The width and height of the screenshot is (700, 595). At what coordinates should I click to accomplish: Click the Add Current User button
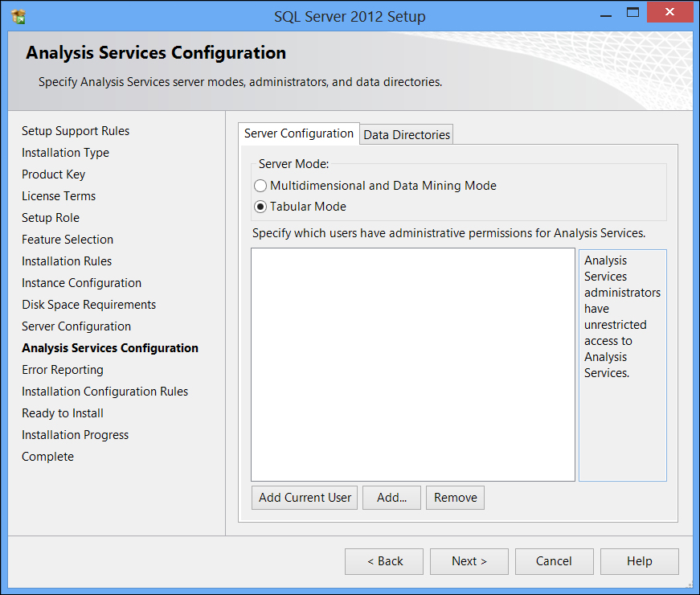pyautogui.click(x=305, y=498)
